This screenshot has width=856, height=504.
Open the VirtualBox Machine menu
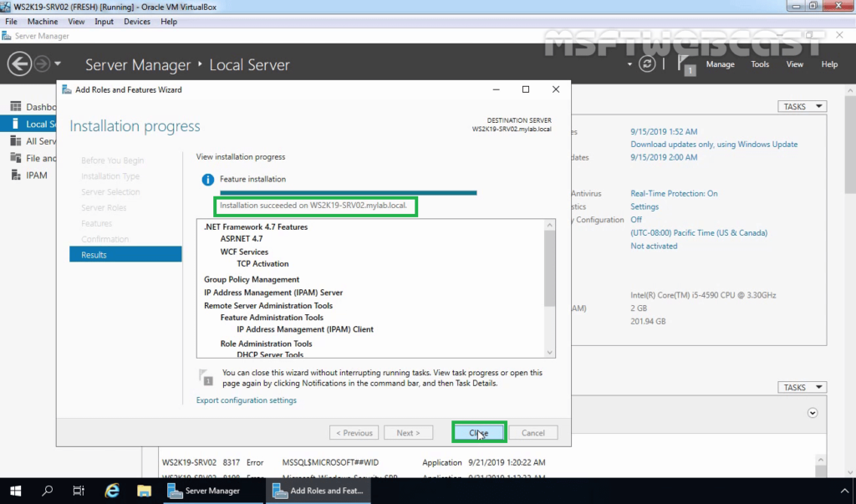pyautogui.click(x=43, y=21)
